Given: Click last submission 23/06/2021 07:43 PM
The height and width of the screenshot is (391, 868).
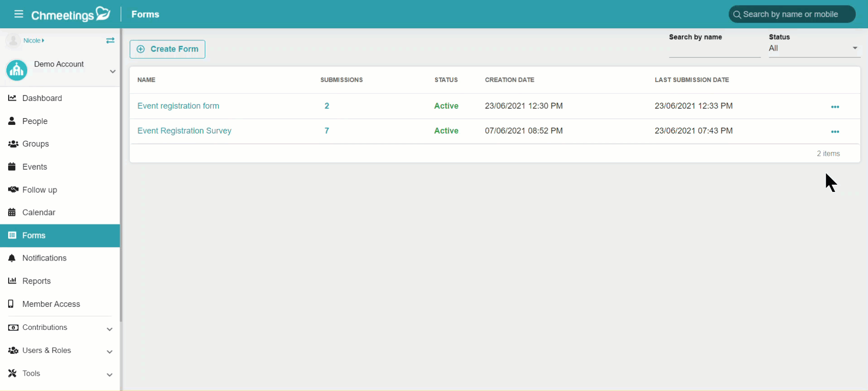Looking at the screenshot, I should tap(694, 131).
